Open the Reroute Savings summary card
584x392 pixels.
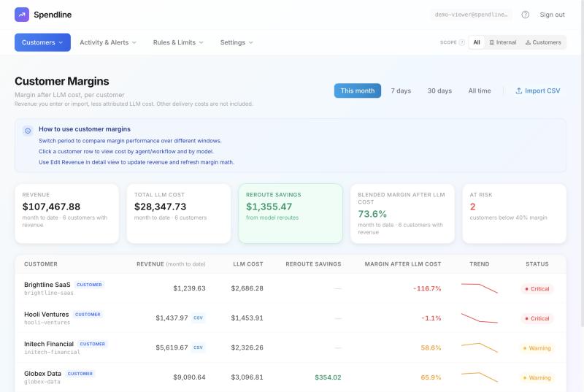pyautogui.click(x=291, y=214)
